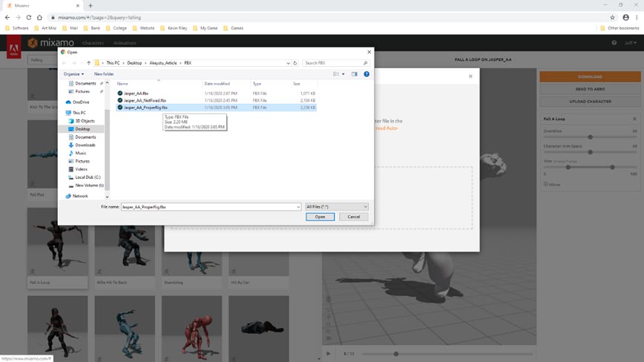Toggle the preview pane icon

point(354,74)
